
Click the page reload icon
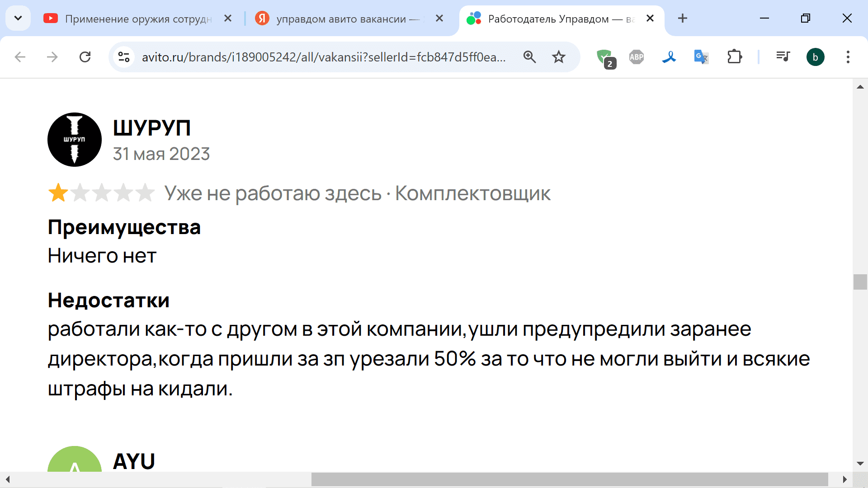(85, 57)
